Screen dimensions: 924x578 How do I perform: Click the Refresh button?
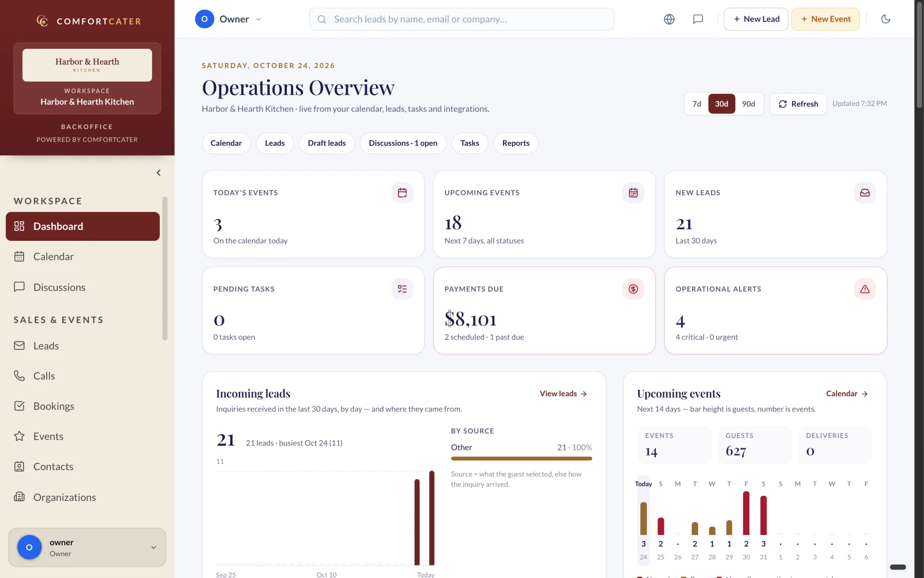click(x=798, y=104)
